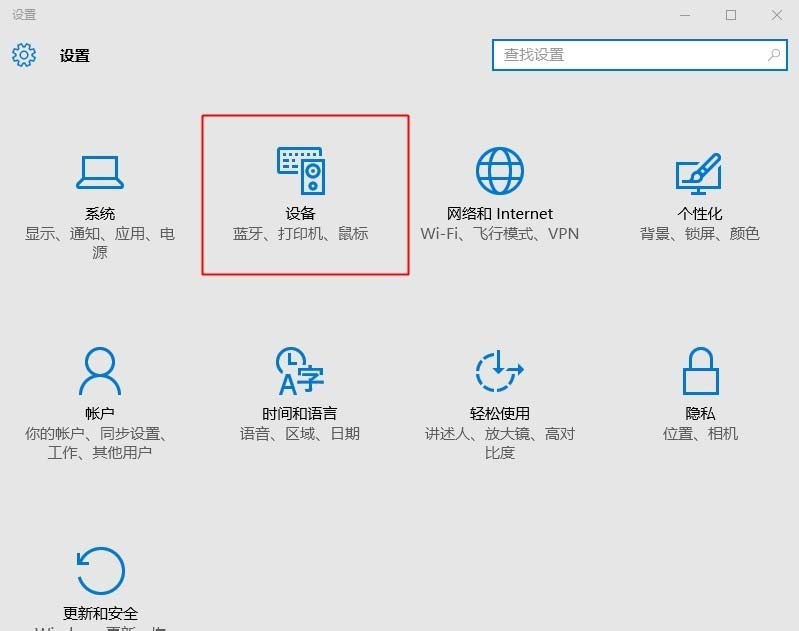Open the 网络和 Internet text label
Viewport: 799px width, 631px height.
pyautogui.click(x=500, y=213)
